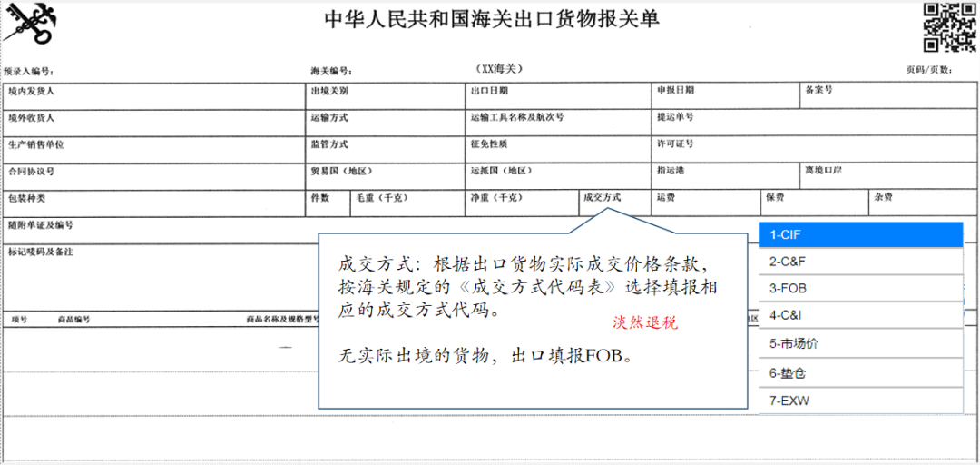The width and height of the screenshot is (980, 465).
Task: Pick 3-FOB from the list
Action: [860, 289]
